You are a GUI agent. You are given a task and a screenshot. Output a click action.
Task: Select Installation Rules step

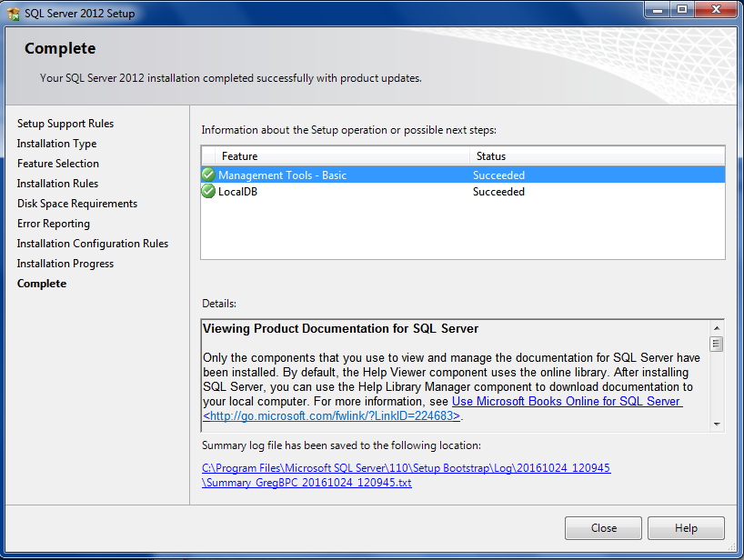58,183
